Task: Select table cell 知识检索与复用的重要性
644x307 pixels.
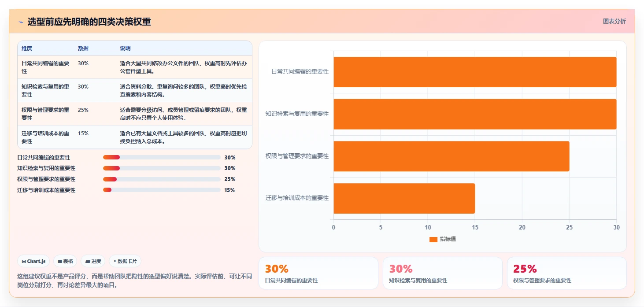Action: coord(46,90)
